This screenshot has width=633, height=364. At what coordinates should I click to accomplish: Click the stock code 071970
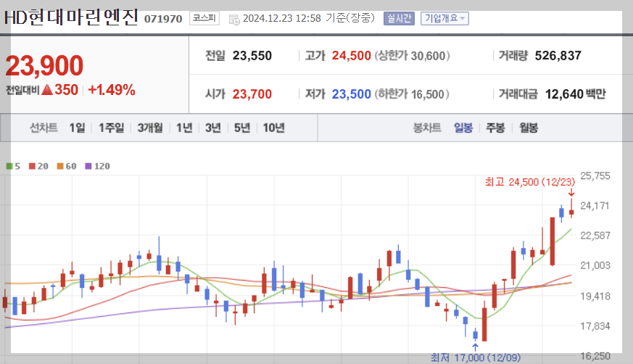163,19
